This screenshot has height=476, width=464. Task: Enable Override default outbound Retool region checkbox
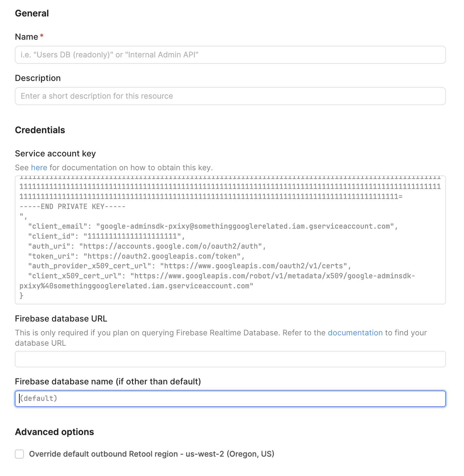pos(20,454)
